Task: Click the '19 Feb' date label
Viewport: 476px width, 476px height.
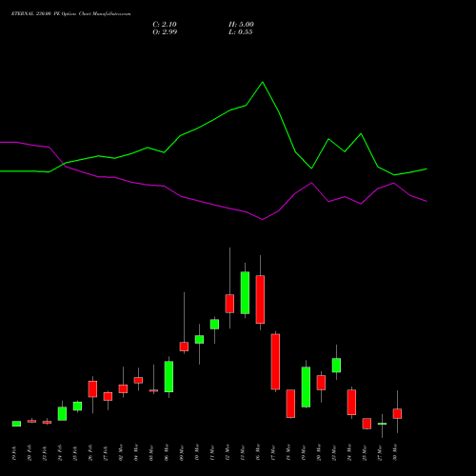Action: point(14,453)
